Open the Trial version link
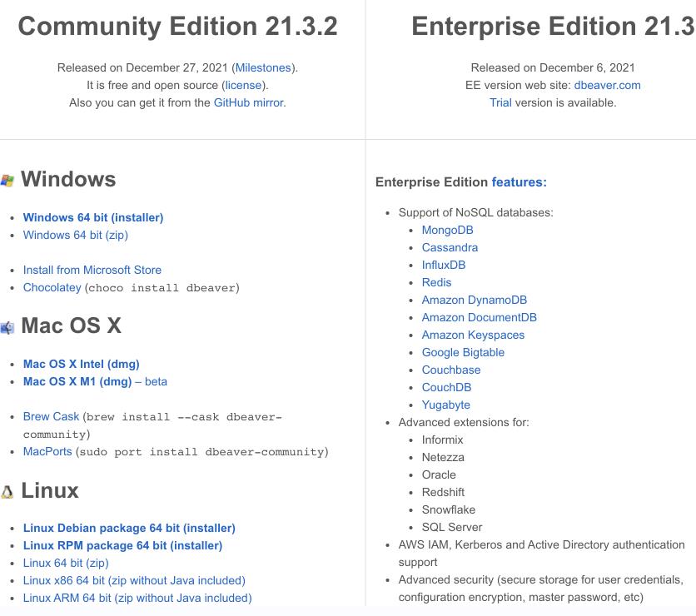The image size is (696, 616). (500, 102)
